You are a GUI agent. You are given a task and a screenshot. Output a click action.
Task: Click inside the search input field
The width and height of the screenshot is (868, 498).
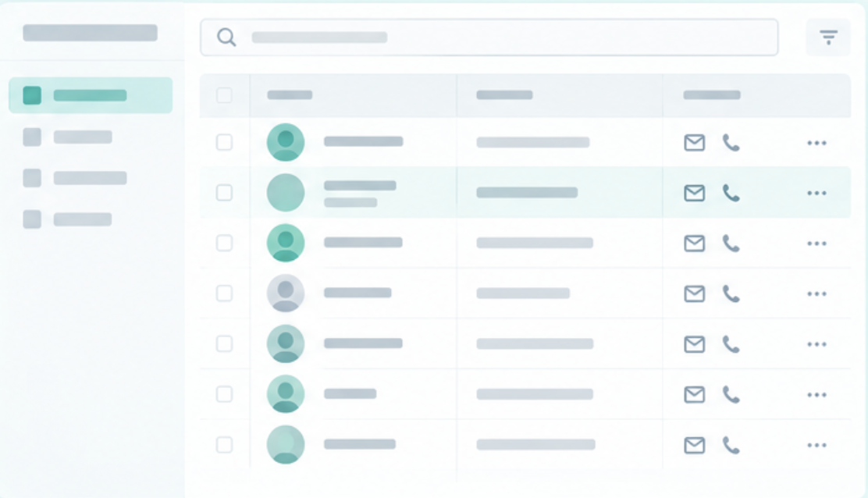pyautogui.click(x=489, y=37)
